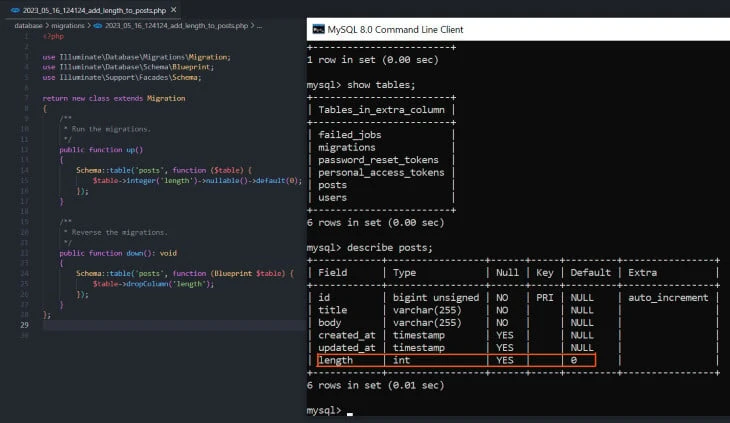The width and height of the screenshot is (730, 423).
Task: Click the '<?php' opening tag line
Action: pyautogui.click(x=53, y=36)
